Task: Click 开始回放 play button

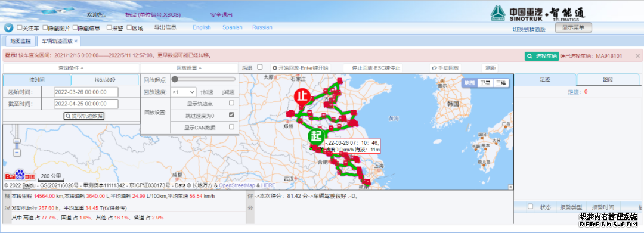Action: (300, 68)
